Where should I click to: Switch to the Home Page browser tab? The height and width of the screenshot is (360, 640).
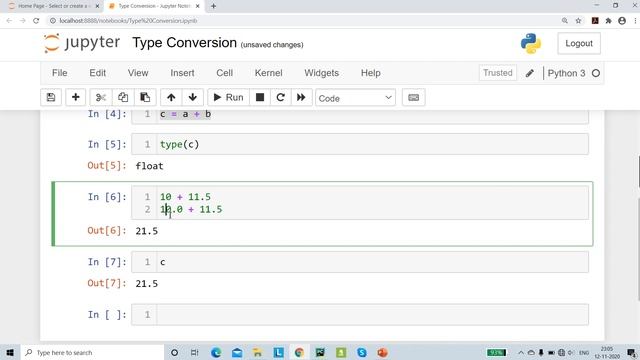(x=53, y=6)
